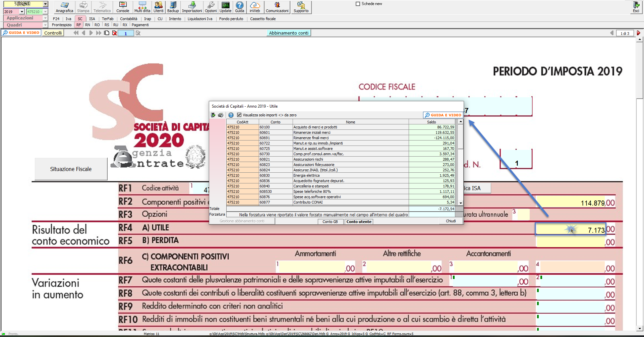The height and width of the screenshot is (337, 644).
Task: Click Conto utente button
Action: (359, 222)
